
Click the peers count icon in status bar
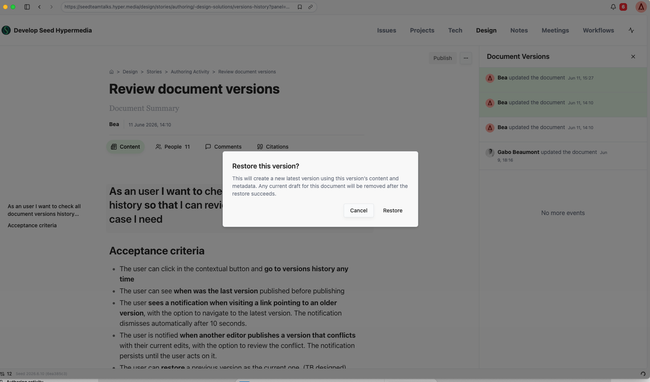click(2, 374)
